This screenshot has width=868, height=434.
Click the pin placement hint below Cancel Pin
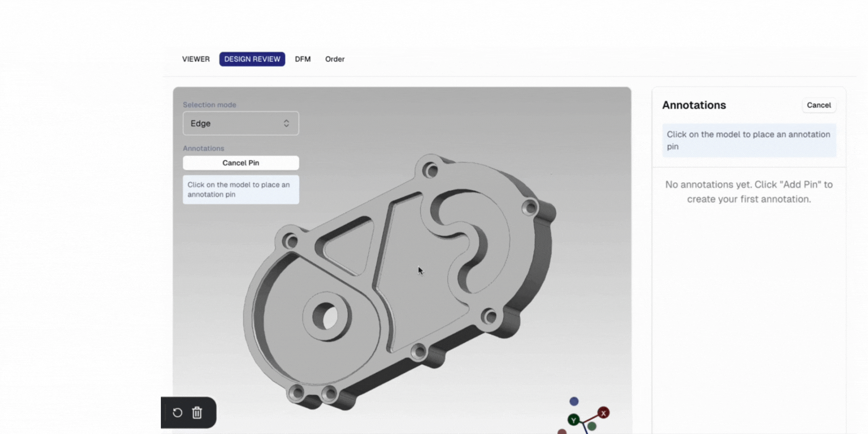tap(240, 189)
